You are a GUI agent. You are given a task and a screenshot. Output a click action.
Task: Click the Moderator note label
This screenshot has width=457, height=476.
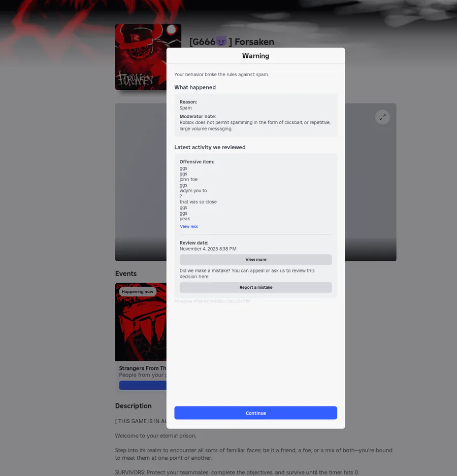(198, 117)
